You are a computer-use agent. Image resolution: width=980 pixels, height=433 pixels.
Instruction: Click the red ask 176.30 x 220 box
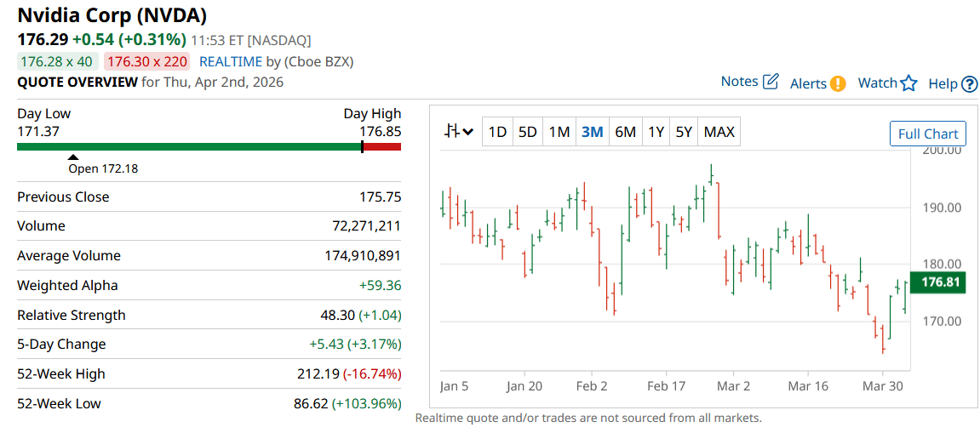[x=146, y=61]
